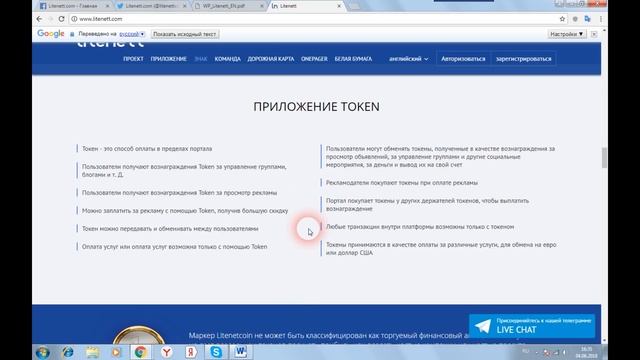
Task: Click text 'Рекламодатели покупают токены при оплате рекламы'
Action: pos(402,183)
